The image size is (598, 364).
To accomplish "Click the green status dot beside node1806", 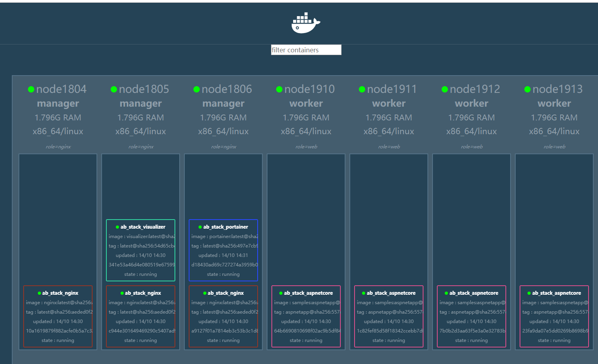I will tap(197, 90).
